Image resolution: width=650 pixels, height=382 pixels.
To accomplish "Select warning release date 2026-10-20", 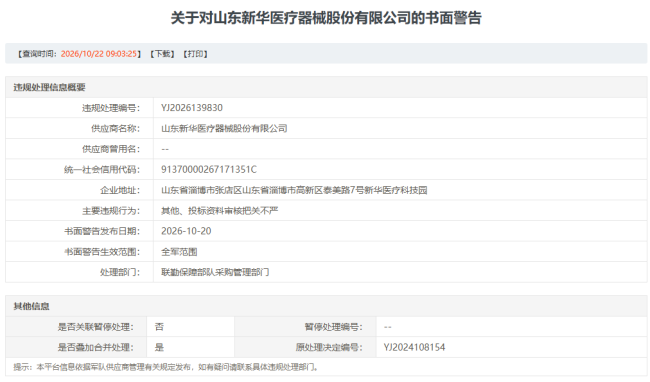I will click(x=186, y=231).
